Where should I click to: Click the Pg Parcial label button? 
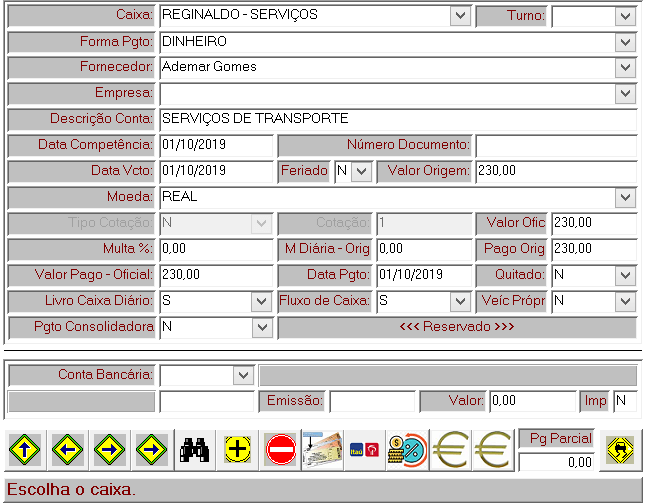[556, 438]
